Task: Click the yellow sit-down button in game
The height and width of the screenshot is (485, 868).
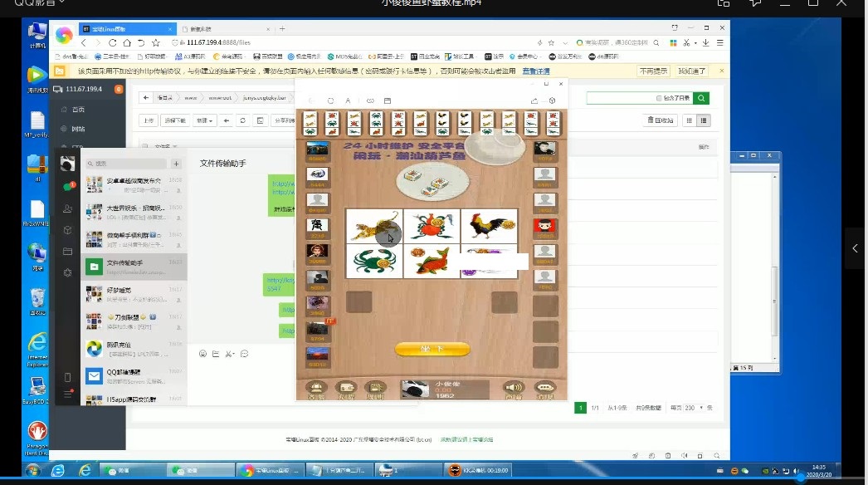Action: [x=432, y=350]
